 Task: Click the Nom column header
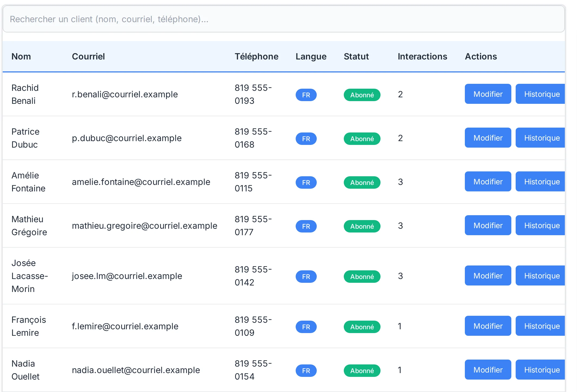(x=21, y=57)
